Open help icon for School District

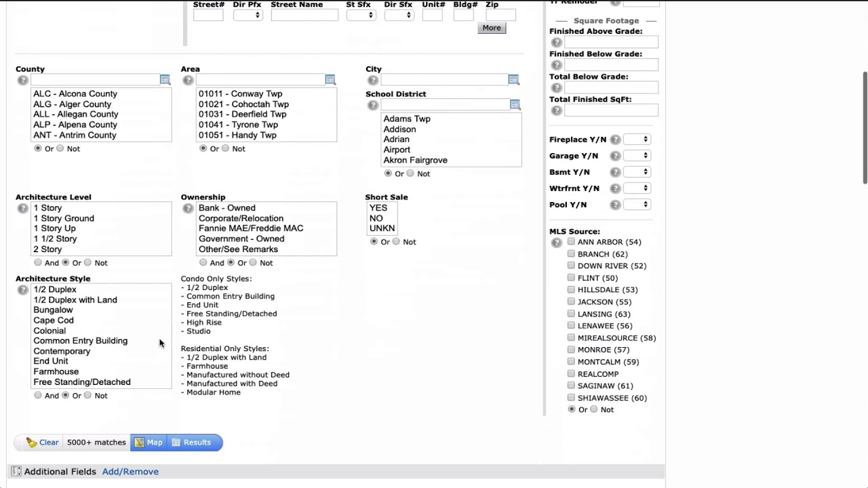[373, 106]
